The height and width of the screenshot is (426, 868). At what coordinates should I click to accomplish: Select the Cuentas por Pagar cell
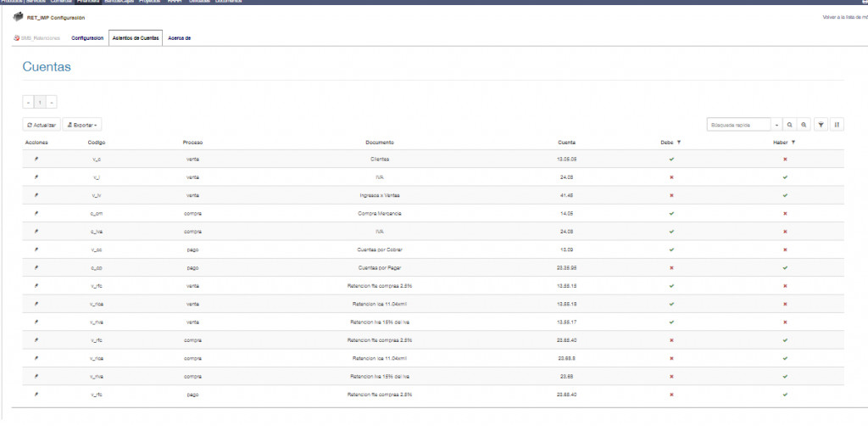coord(380,267)
